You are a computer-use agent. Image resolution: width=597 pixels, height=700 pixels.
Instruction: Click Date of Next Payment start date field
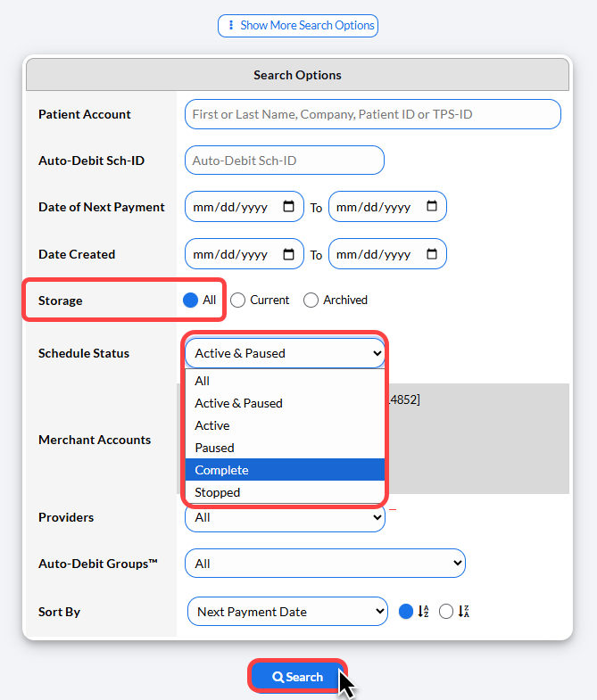tap(244, 207)
